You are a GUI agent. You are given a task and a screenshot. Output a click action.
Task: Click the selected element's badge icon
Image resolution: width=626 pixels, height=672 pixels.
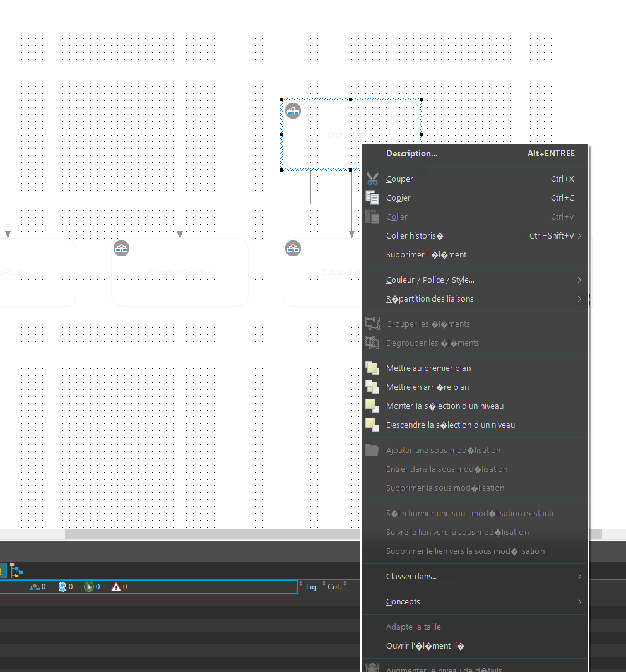click(x=293, y=111)
